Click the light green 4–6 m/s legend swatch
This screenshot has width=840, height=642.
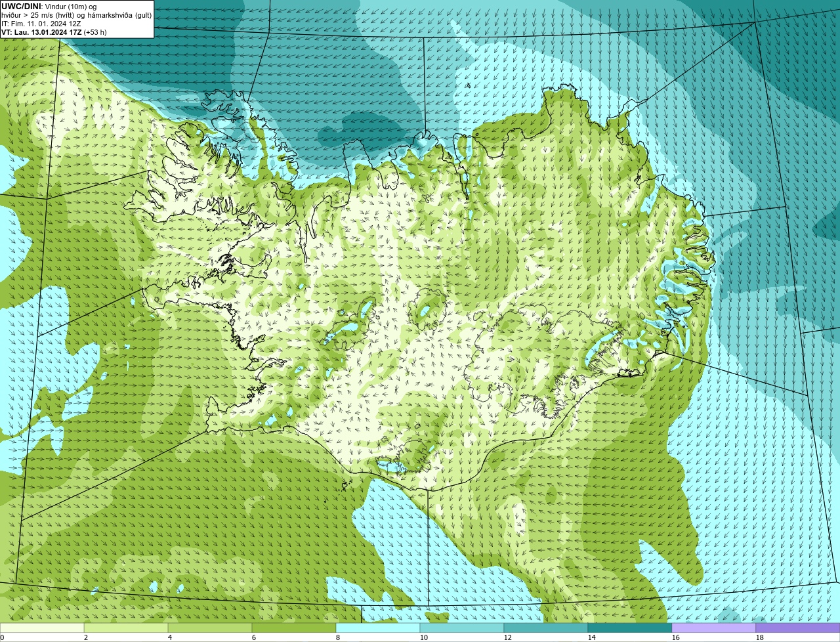(x=210, y=628)
